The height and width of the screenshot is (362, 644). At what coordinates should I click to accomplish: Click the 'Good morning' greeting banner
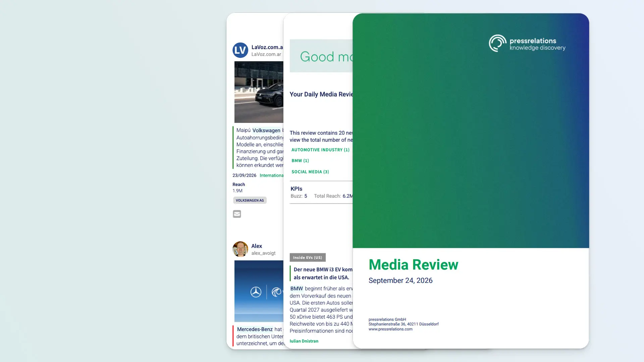321,56
